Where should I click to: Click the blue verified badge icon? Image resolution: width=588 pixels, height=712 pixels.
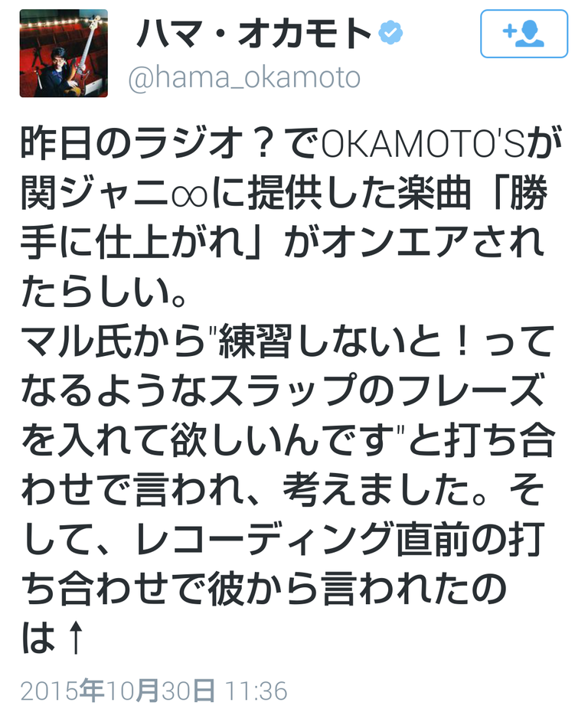[x=390, y=32]
